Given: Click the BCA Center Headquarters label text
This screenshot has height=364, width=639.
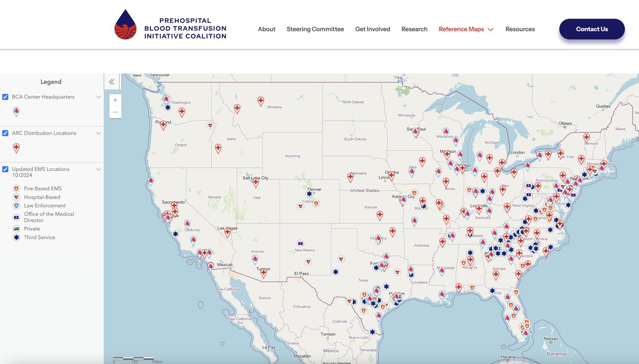Looking at the screenshot, I should (43, 97).
